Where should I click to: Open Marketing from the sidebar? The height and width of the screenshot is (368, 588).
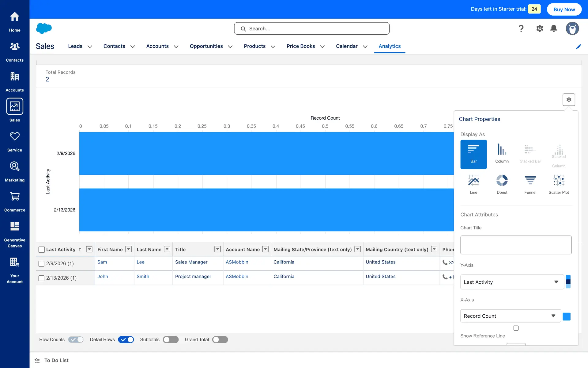point(15,171)
